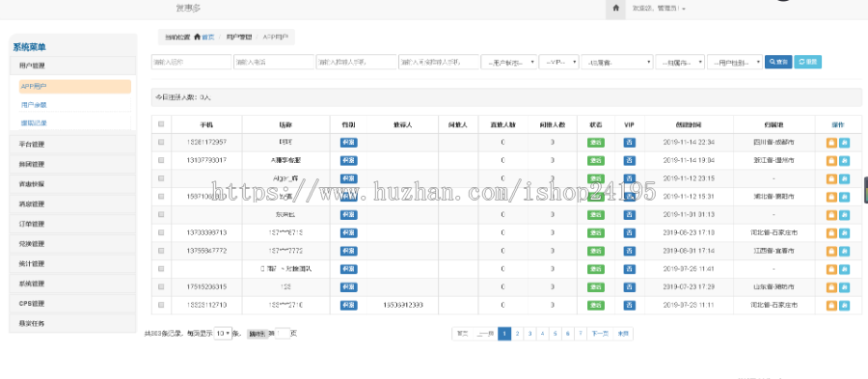Click orange lock icon for row 2019-11-12 23:15
868x379 pixels.
831,178
